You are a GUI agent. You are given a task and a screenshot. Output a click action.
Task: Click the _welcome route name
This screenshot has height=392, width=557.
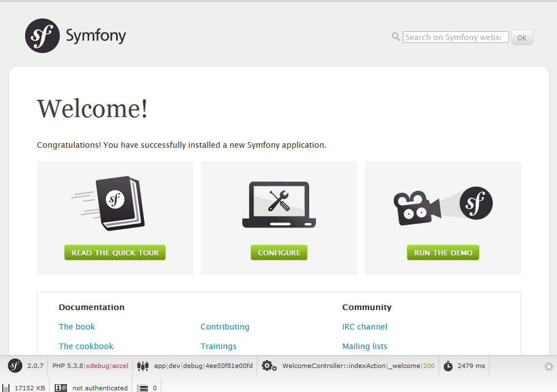pyautogui.click(x=404, y=366)
